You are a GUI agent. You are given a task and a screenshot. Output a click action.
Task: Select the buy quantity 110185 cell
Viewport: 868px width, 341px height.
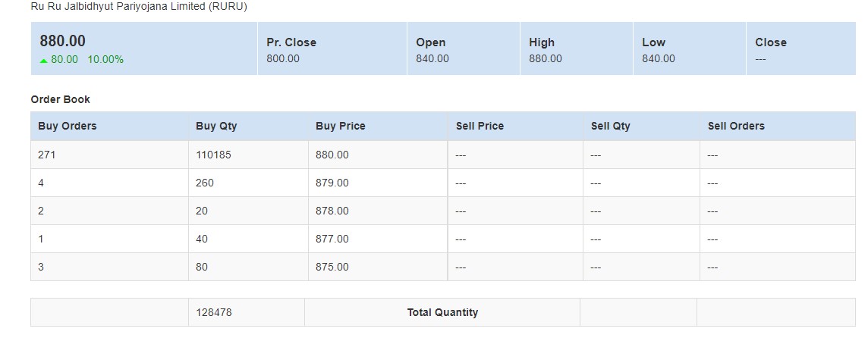[x=213, y=155]
